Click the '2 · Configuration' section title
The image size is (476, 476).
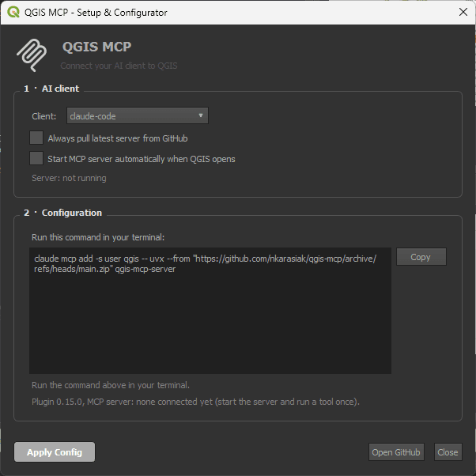point(62,213)
